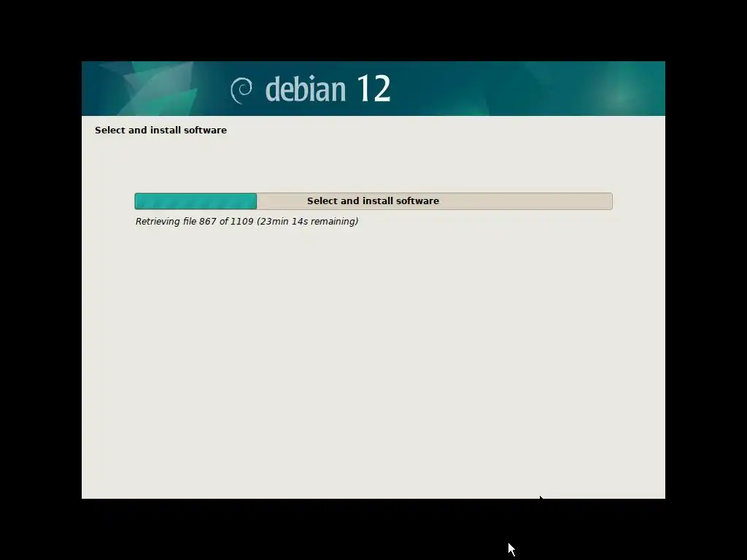747x560 pixels.
Task: Click the 'Select and install software' heading
Action: [160, 130]
